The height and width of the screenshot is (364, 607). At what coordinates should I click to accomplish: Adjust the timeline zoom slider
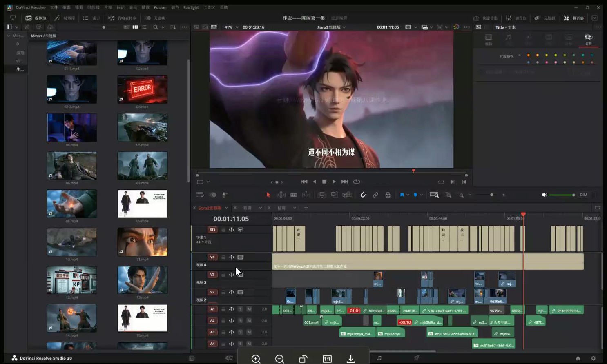click(x=491, y=195)
